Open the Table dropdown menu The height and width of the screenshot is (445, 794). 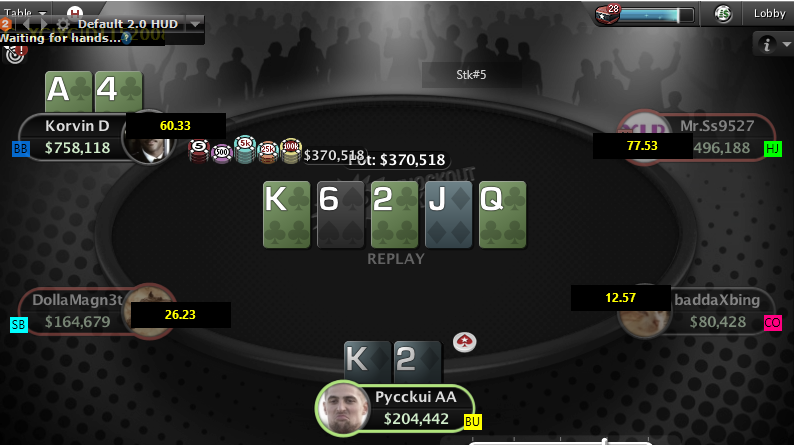pyautogui.click(x=24, y=12)
